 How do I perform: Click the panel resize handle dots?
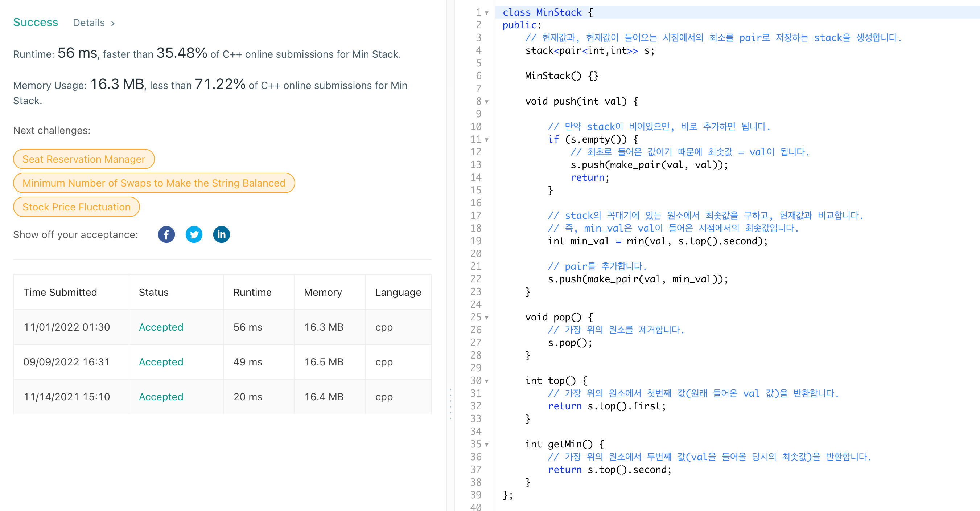pos(450,404)
